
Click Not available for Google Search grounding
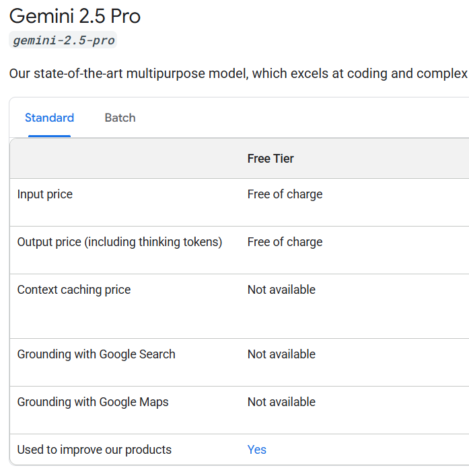click(x=281, y=354)
